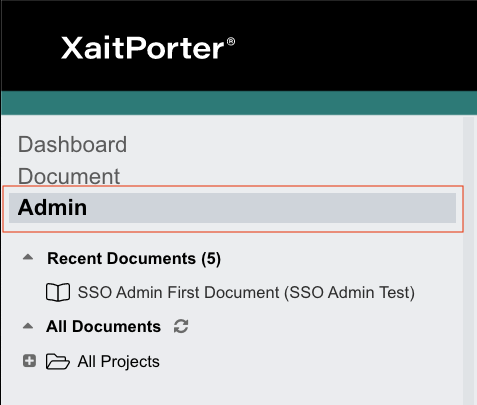This screenshot has width=477, height=405.
Task: Click empty sidebar space below All Projects
Action: tap(233, 388)
